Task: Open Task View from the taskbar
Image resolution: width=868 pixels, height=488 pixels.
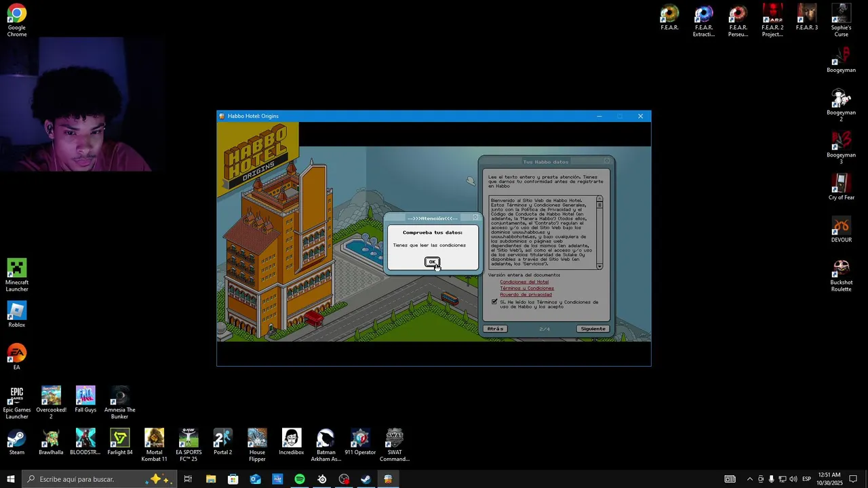Action: tap(188, 479)
